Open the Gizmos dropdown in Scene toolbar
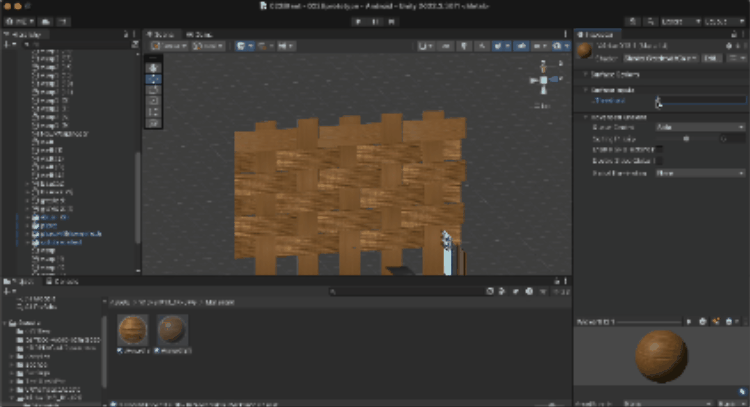 click(561, 46)
